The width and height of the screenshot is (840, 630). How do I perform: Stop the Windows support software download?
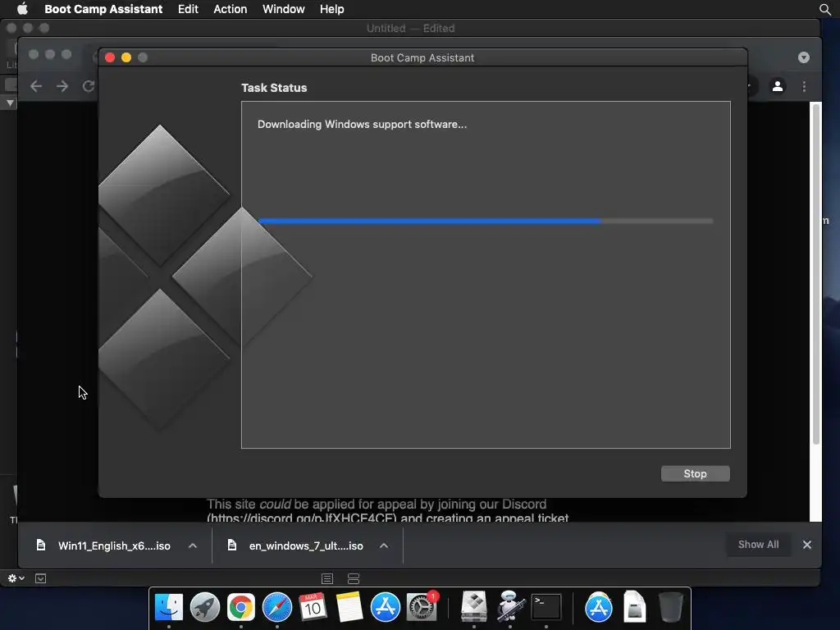pos(695,473)
